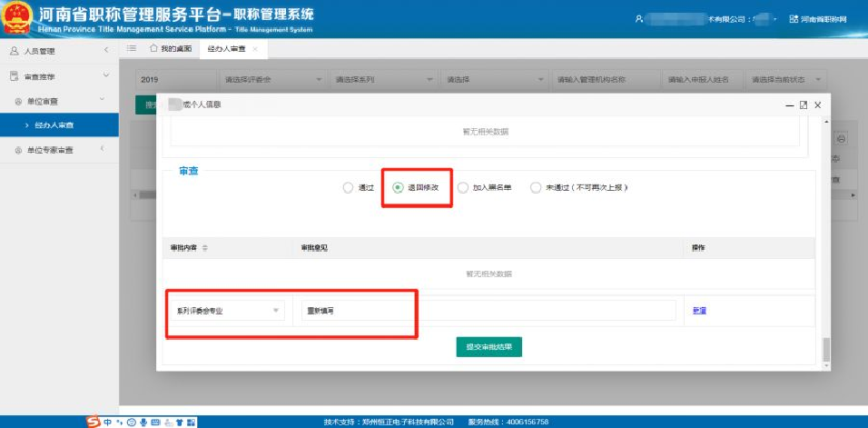Click the 操作 column header

coord(698,248)
